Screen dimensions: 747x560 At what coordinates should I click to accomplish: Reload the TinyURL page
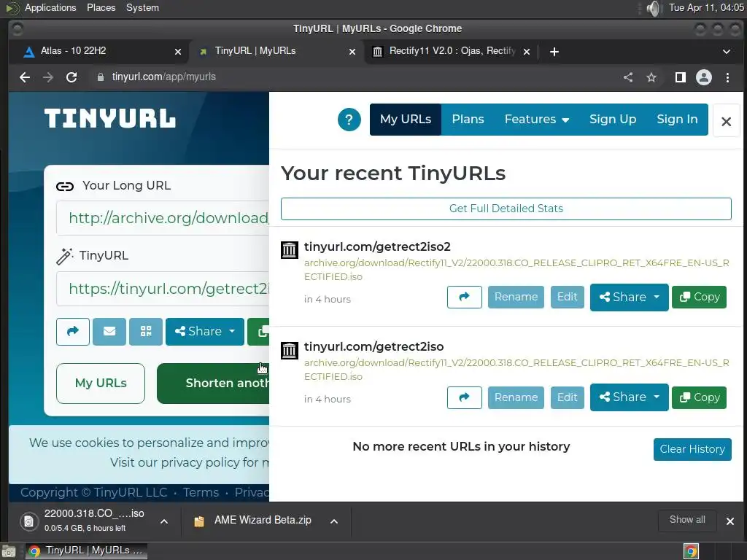(71, 77)
